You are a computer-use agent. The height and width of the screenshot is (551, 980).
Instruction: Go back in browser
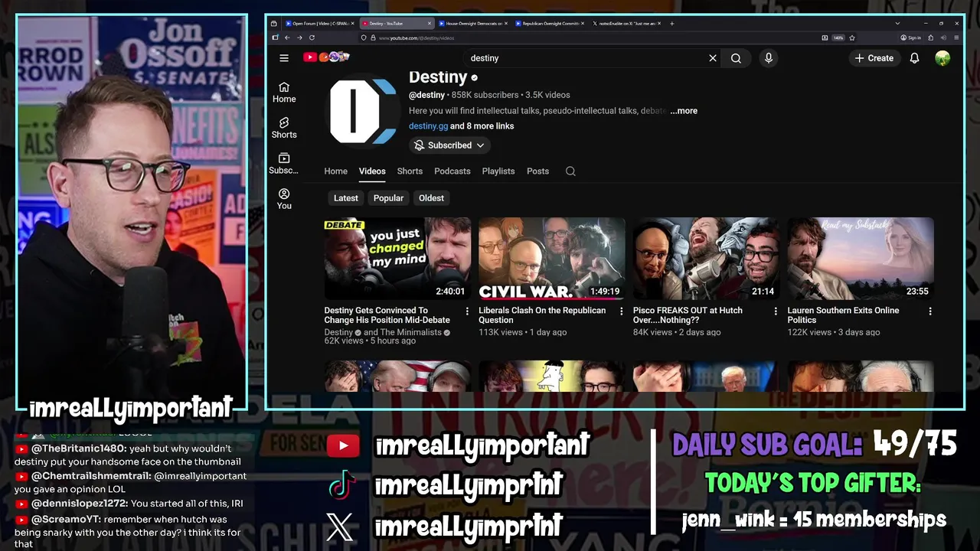coord(287,37)
